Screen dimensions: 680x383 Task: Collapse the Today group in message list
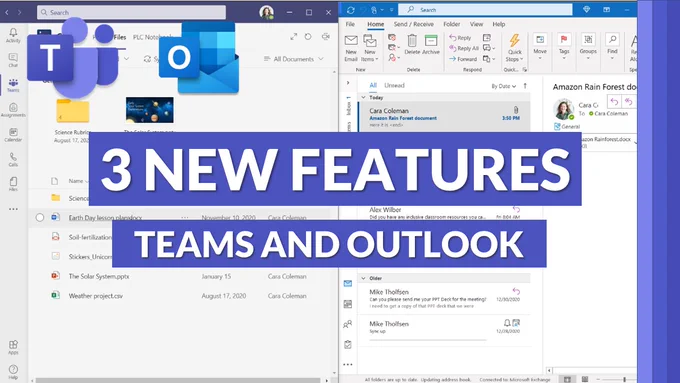363,98
